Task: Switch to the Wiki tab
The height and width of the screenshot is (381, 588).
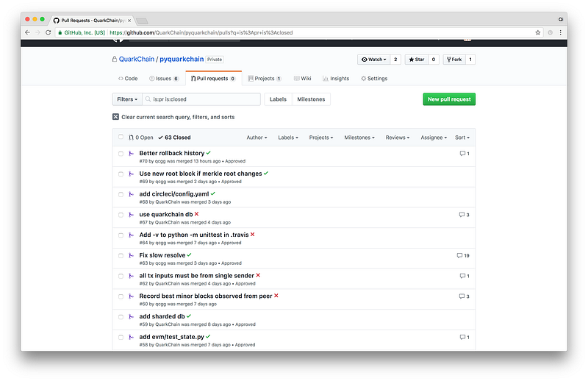Action: [302, 79]
